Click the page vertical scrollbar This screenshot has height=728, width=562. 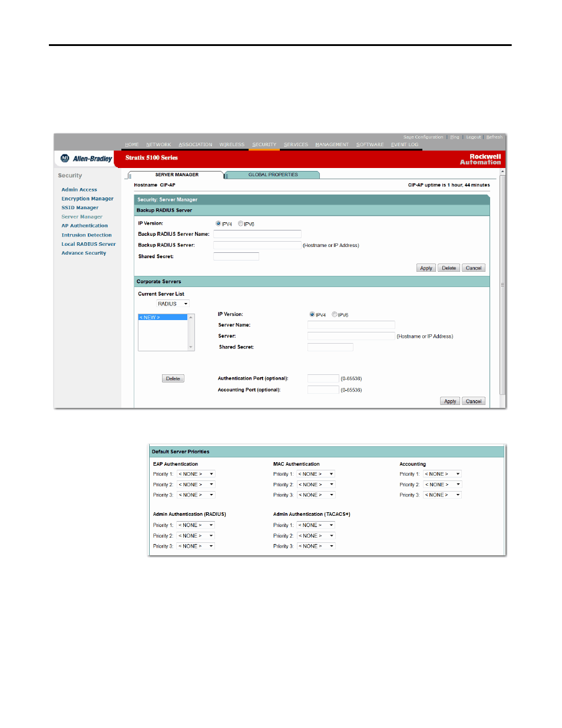tap(503, 284)
